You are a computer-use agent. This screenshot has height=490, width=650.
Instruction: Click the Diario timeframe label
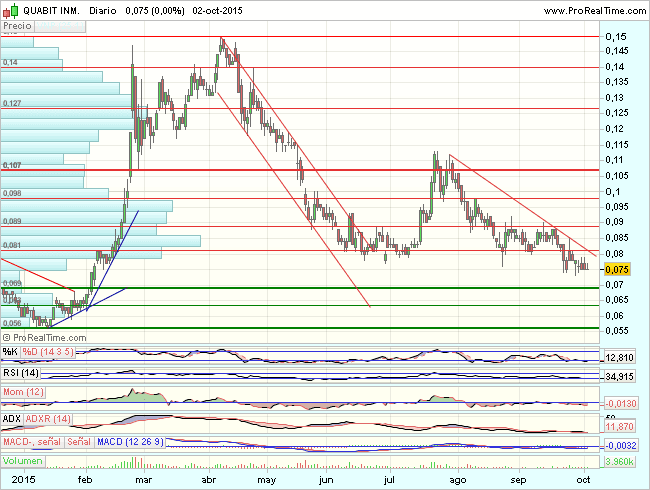103,11
